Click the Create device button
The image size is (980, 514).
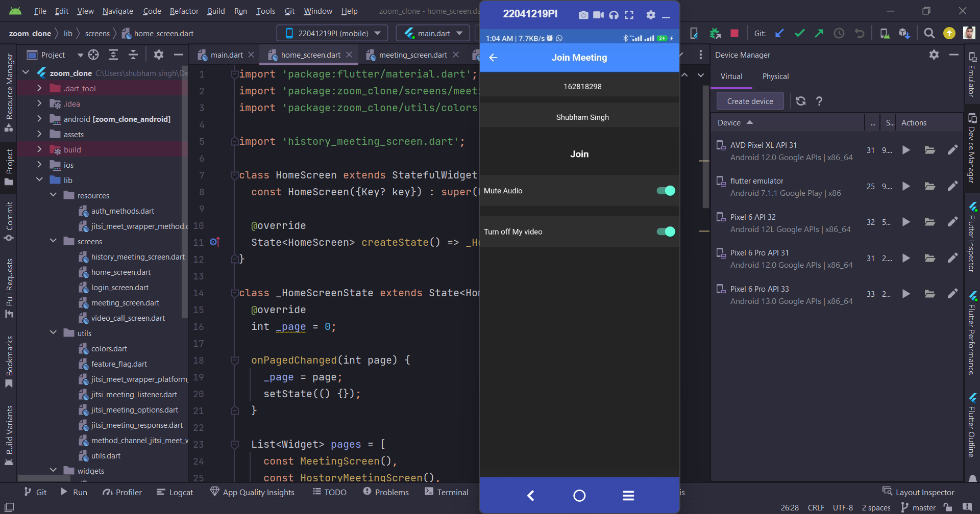[x=750, y=101]
